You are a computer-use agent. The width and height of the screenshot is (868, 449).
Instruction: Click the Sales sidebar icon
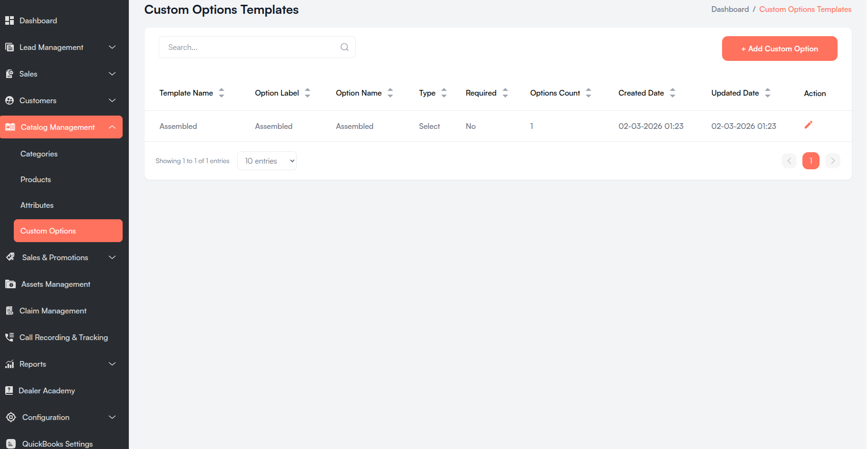[x=10, y=74]
